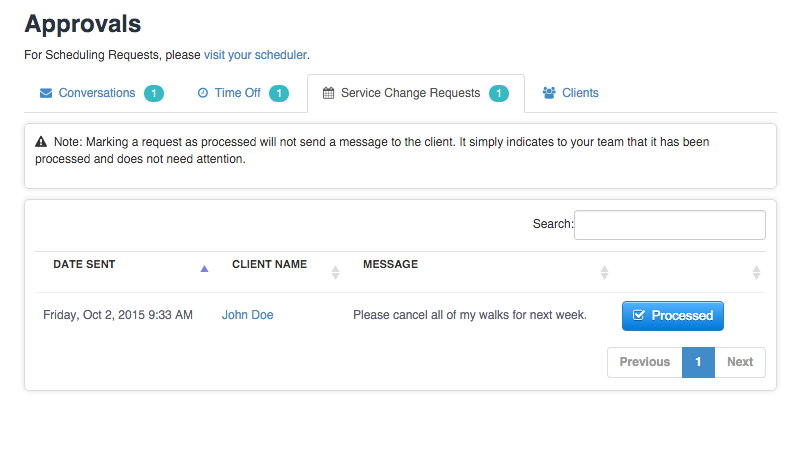The width and height of the screenshot is (807, 472).
Task: Click the Conversations count badge
Action: (x=154, y=93)
